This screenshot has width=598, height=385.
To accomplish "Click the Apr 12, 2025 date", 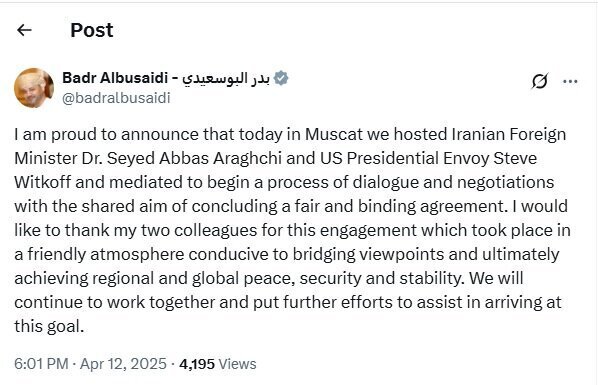I will (x=123, y=364).
